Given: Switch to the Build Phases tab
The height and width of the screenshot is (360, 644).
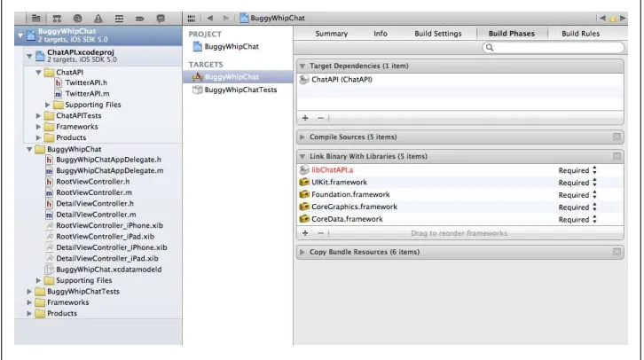Looking at the screenshot, I should coord(512,34).
